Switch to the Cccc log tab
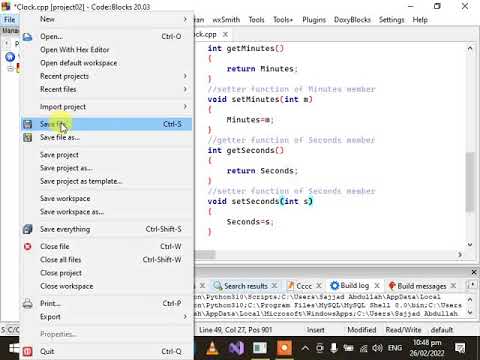This screenshot has width=480, height=360. pyautogui.click(x=304, y=286)
